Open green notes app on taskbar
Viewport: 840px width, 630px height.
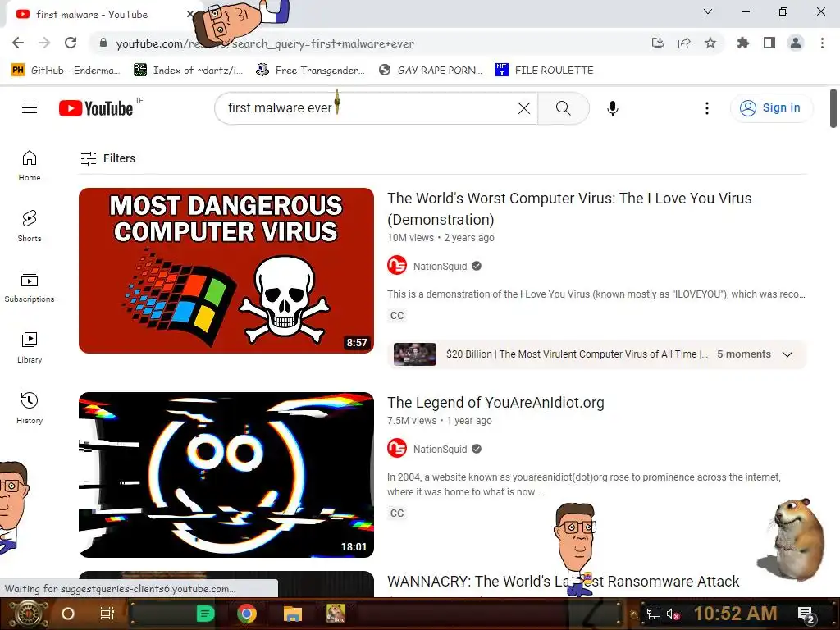[x=205, y=614]
